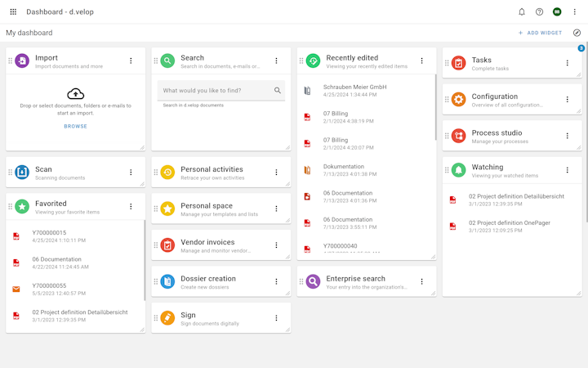Click the dashboard edit pencil icon
Screen dimensions: 588x368
pos(577,33)
